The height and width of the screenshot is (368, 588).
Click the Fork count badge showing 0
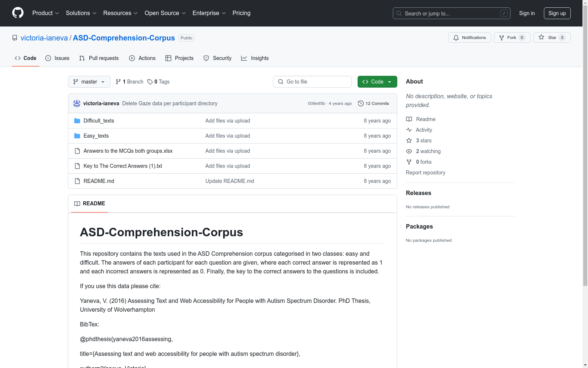(522, 38)
